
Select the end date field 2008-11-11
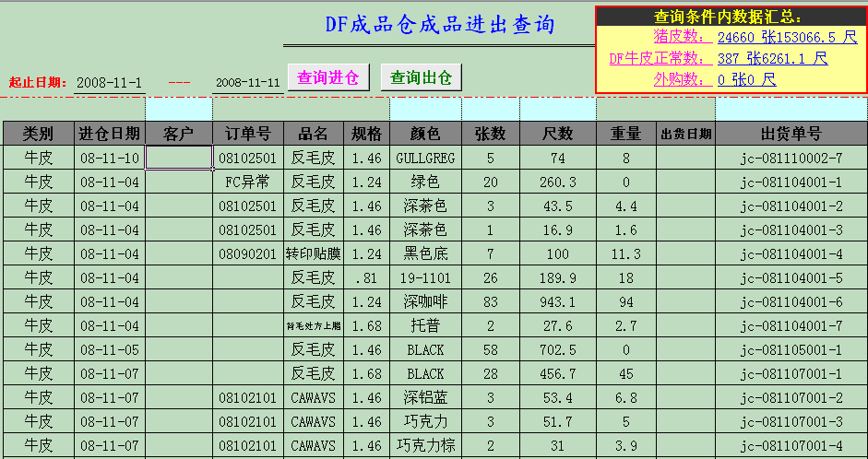pos(247,83)
